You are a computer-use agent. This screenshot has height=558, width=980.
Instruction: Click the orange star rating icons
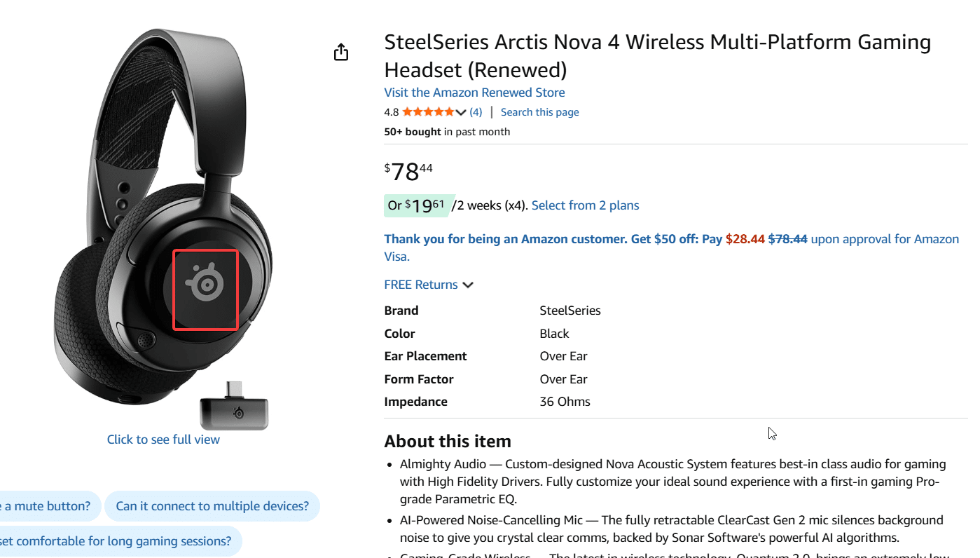point(427,112)
